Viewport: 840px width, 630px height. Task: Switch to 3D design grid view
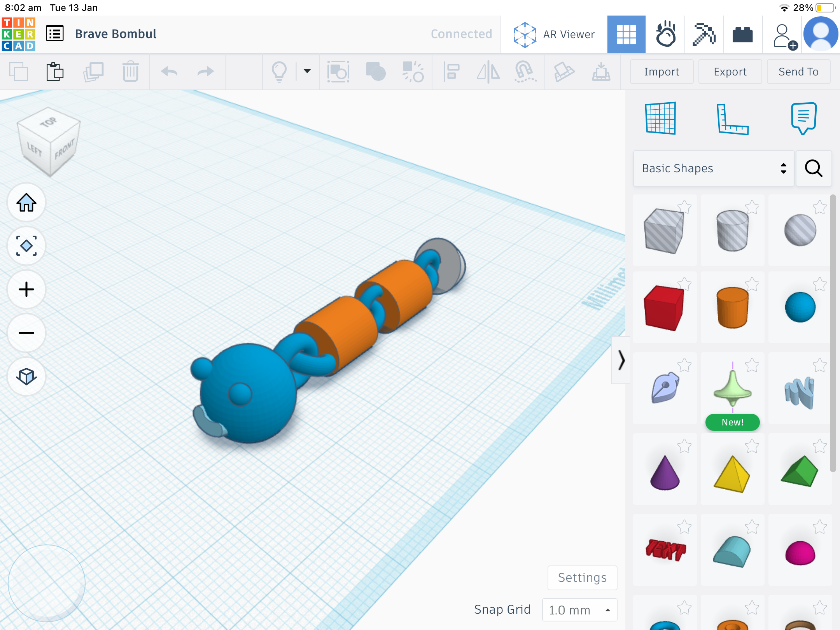(x=626, y=35)
